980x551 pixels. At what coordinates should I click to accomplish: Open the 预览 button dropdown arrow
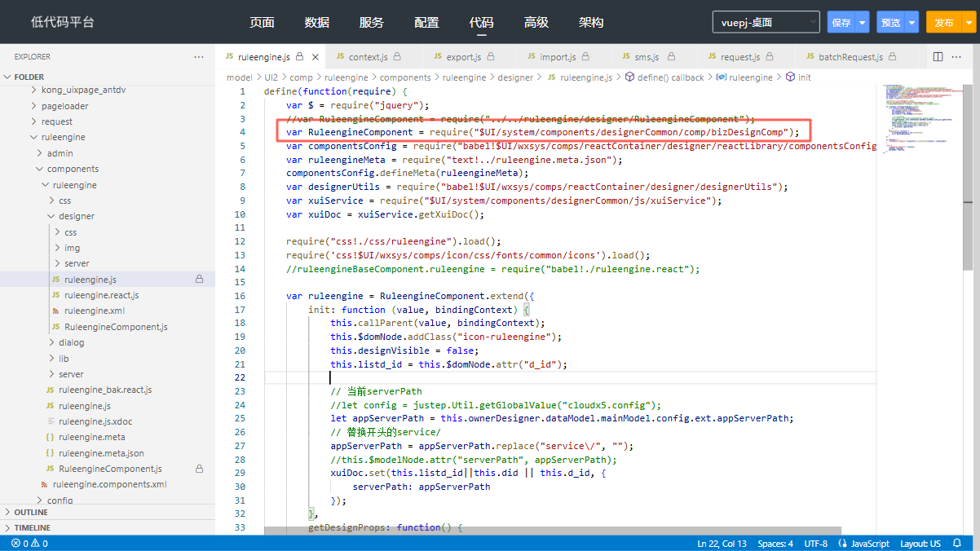[912, 23]
